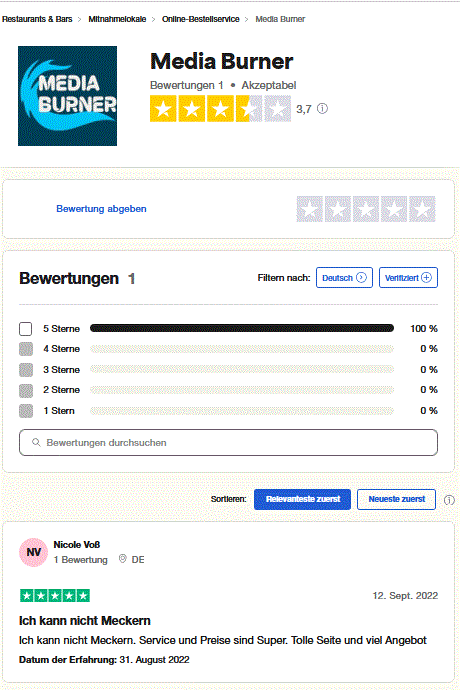Sort reviews by Neueste zuerst

click(x=396, y=499)
